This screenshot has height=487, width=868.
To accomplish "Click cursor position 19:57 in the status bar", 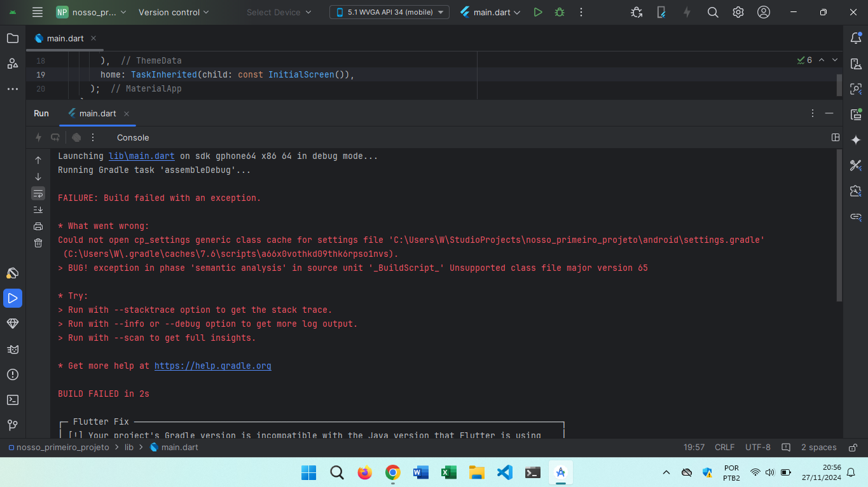I will point(694,447).
